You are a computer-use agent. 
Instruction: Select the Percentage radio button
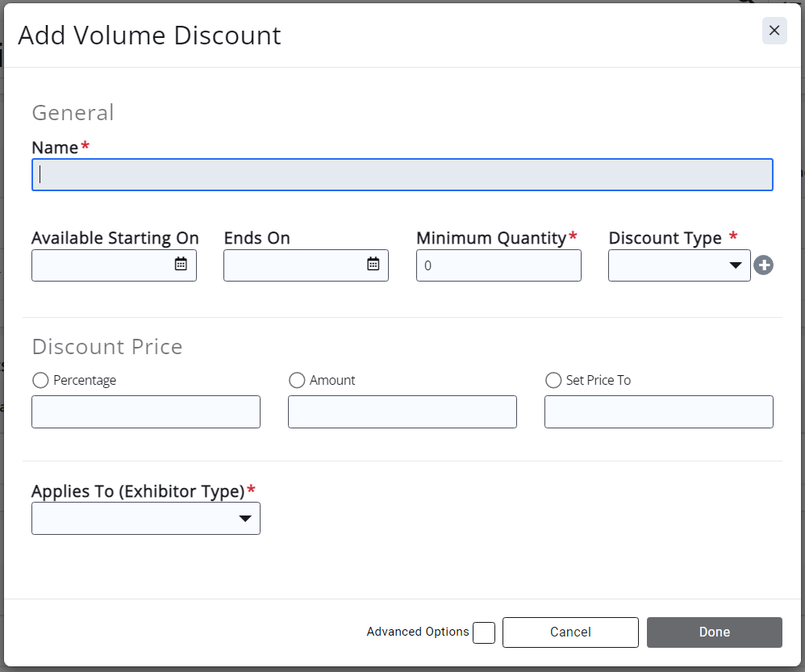pyautogui.click(x=40, y=380)
